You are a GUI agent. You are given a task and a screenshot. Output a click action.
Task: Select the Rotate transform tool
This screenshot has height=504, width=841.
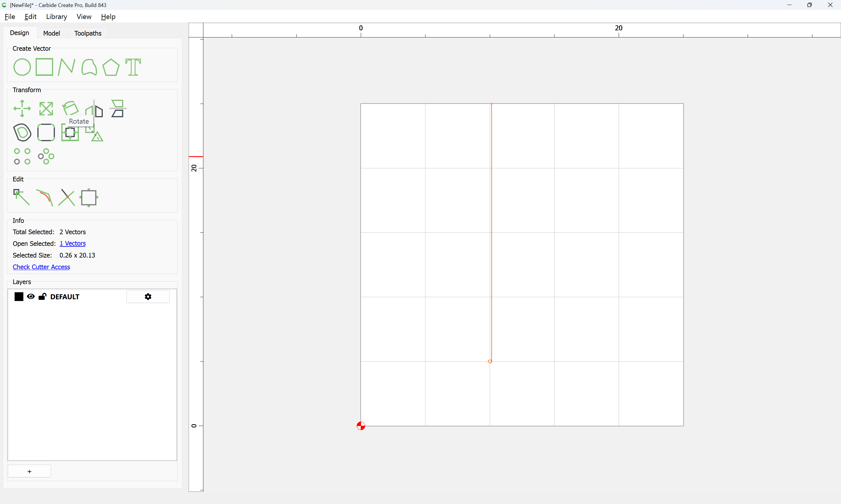[x=70, y=108]
